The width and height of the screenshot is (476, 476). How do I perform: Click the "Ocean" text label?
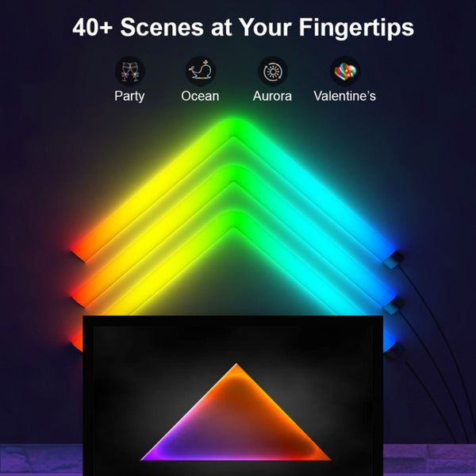pyautogui.click(x=200, y=96)
